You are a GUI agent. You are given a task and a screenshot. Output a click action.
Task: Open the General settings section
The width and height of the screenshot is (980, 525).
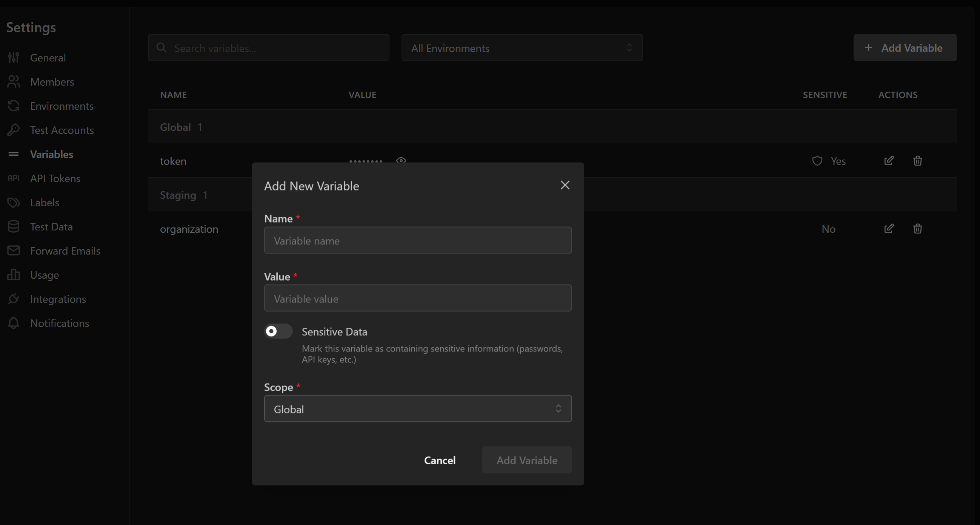[48, 58]
